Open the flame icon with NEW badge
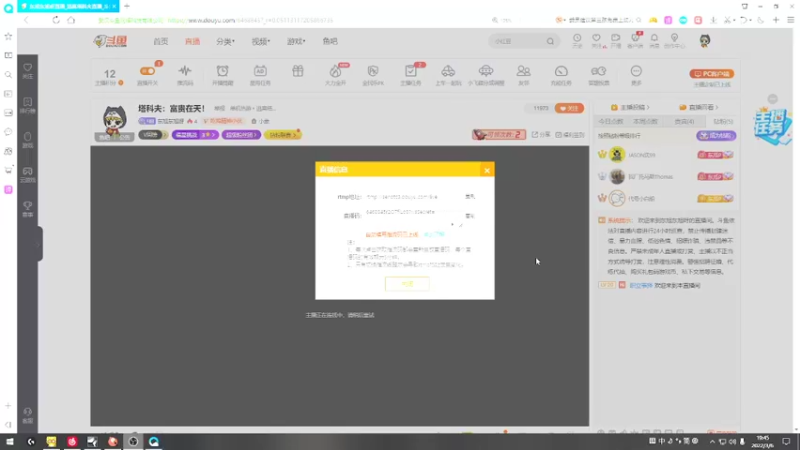The height and width of the screenshot is (450, 800). tap(335, 74)
